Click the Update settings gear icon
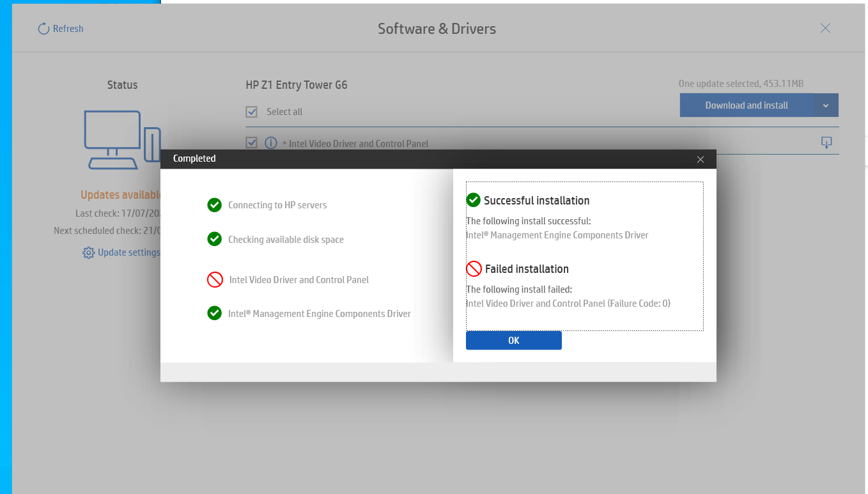Viewport: 868px width, 494px height. coord(89,253)
